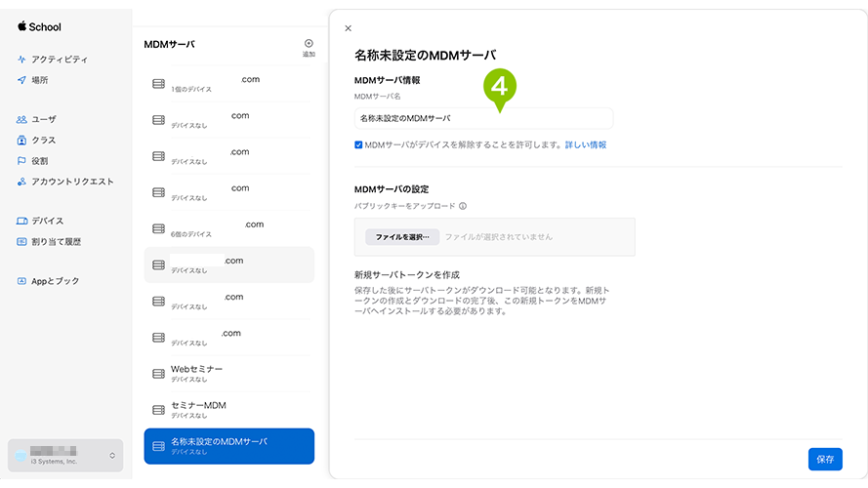Open the i3 Systems account switcher
868x488 pixels.
(x=65, y=456)
